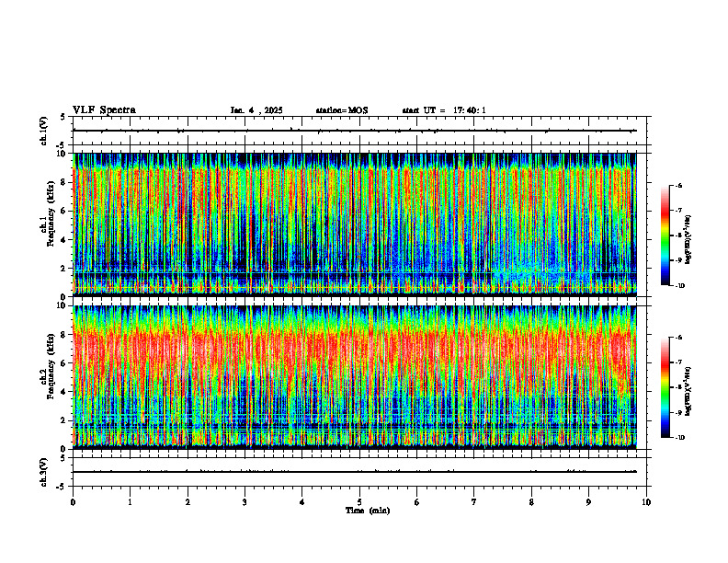Click the "VLF Spectra" plot title

[x=104, y=110]
